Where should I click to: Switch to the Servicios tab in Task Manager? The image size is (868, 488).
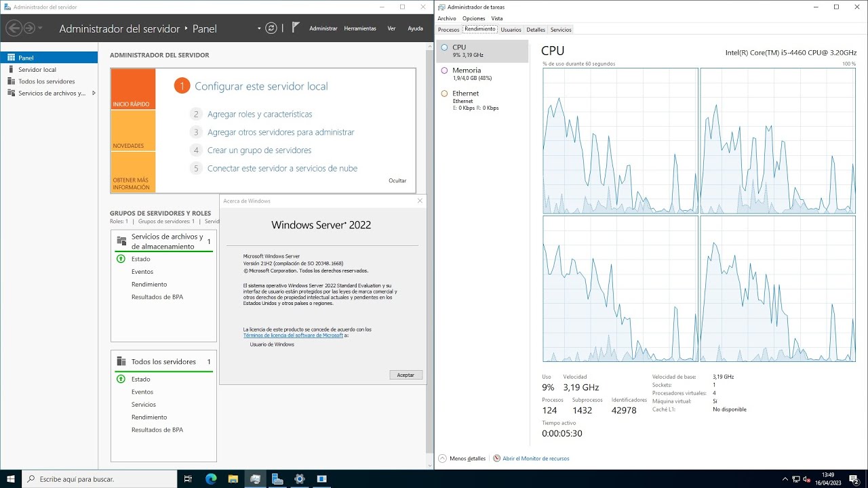pos(561,30)
